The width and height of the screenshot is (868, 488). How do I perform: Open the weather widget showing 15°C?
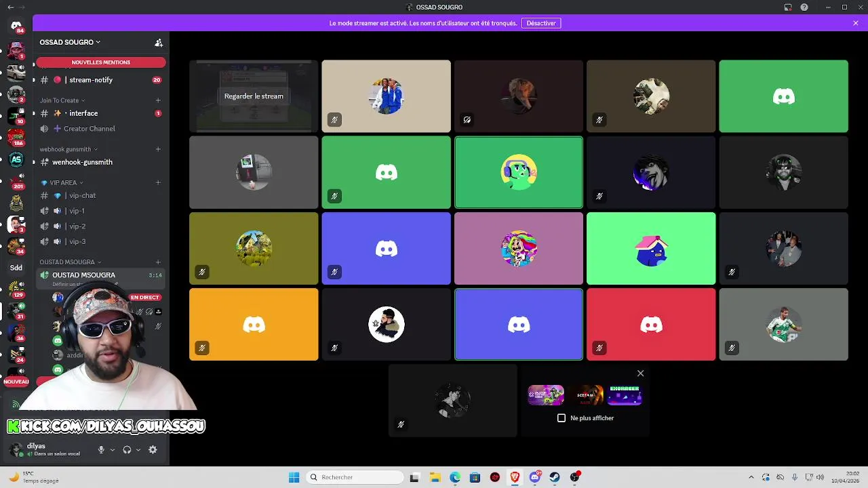click(x=33, y=477)
